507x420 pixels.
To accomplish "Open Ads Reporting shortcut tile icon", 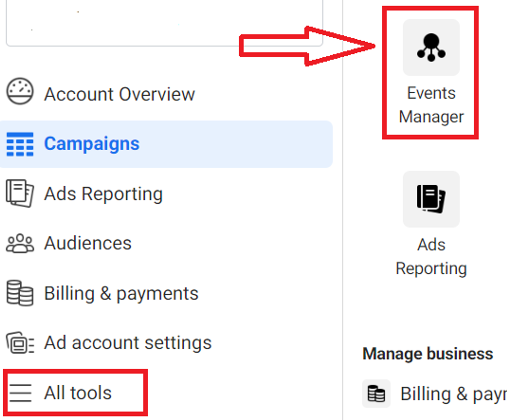I will pos(431,199).
